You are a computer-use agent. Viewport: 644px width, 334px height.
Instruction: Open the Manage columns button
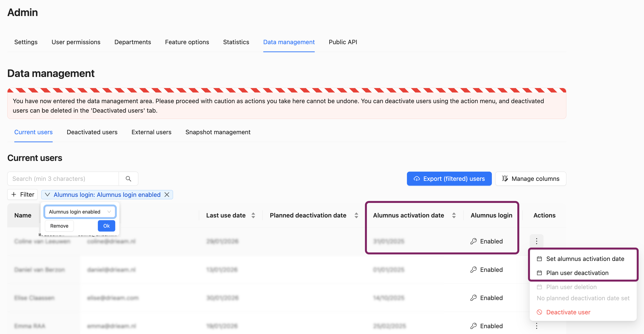pos(530,178)
